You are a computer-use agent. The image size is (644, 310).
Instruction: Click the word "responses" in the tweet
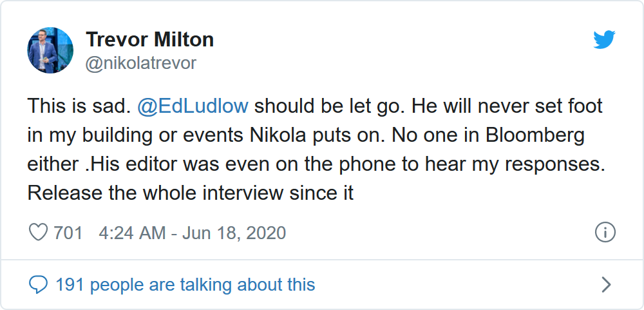pos(553,164)
